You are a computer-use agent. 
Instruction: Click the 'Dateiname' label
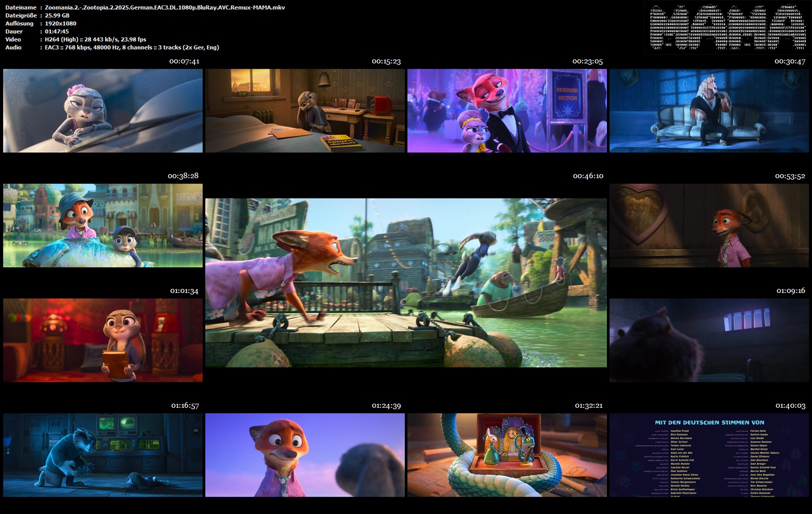tap(21, 7)
